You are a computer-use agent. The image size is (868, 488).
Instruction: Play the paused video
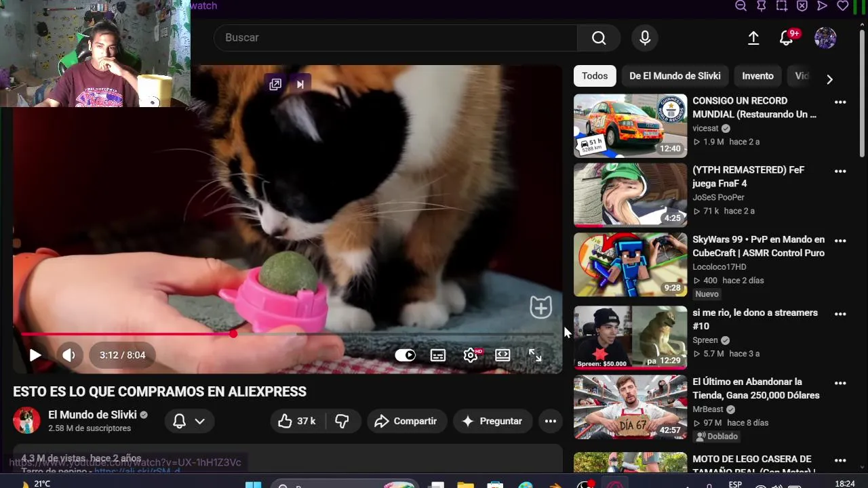[35, 355]
